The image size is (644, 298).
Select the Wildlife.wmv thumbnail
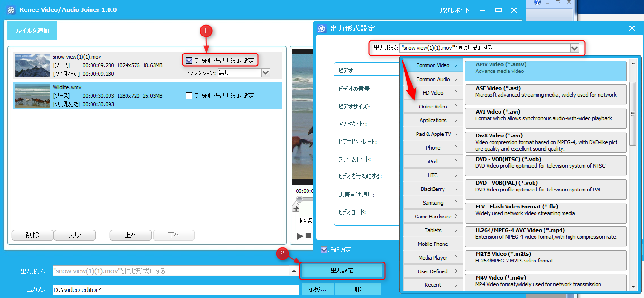point(32,96)
